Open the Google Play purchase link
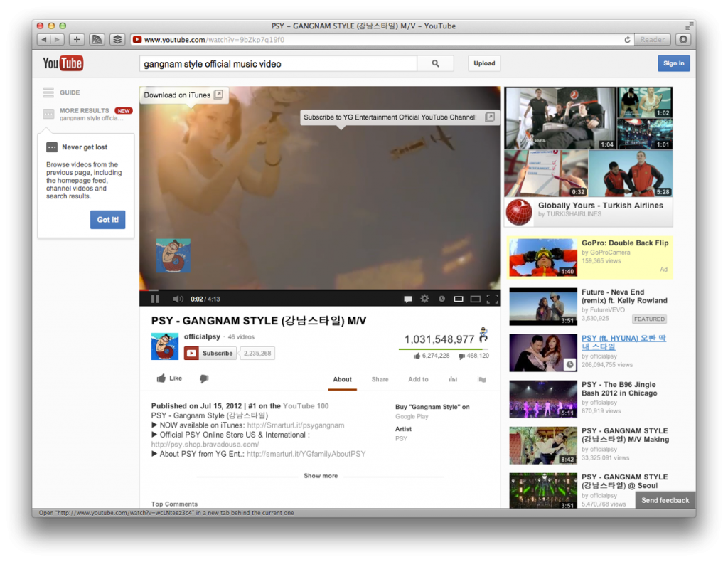This screenshot has height=562, width=728. click(412, 417)
